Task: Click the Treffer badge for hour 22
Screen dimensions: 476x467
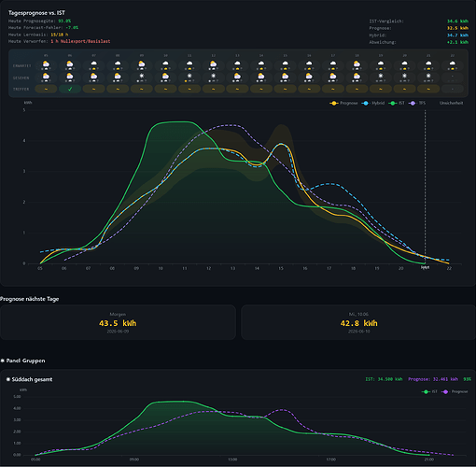Action: pyautogui.click(x=453, y=89)
